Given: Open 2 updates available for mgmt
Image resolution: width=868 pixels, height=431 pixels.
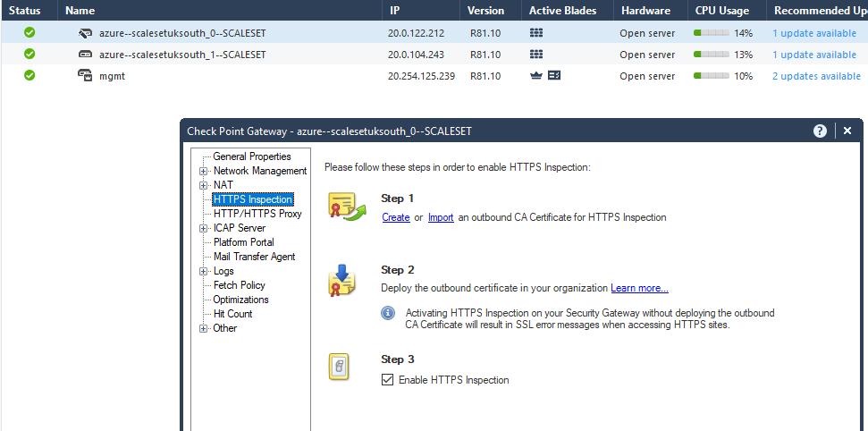Looking at the screenshot, I should (x=816, y=76).
